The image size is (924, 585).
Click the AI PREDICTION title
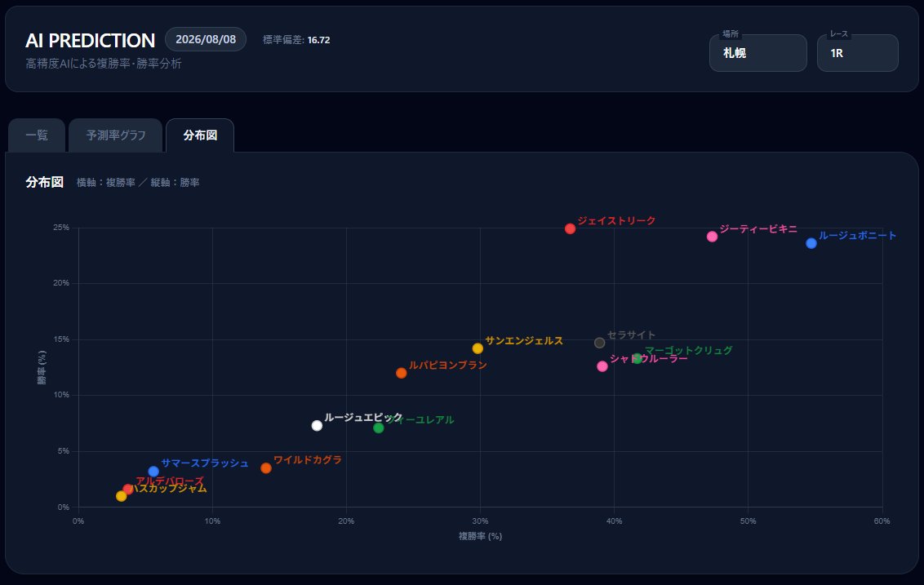90,41
